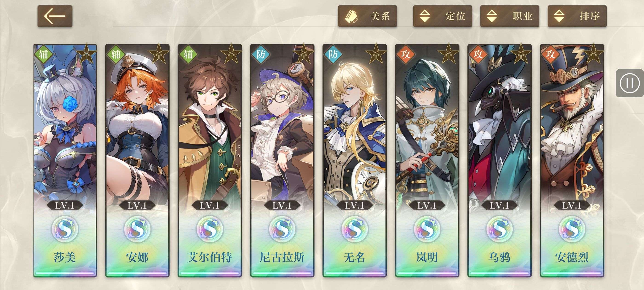The height and width of the screenshot is (290, 644).
Task: Open the 关系 relationship view
Action: [x=368, y=16]
